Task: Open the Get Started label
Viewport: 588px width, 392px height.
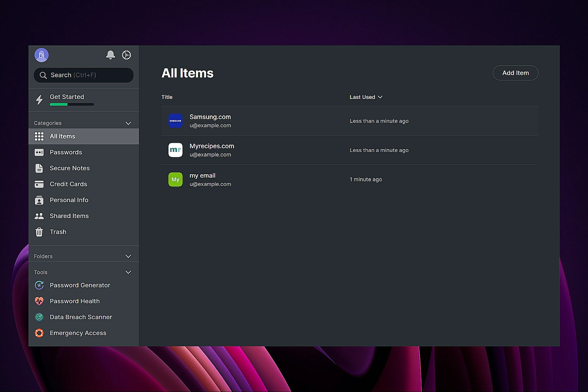Action: point(67,97)
